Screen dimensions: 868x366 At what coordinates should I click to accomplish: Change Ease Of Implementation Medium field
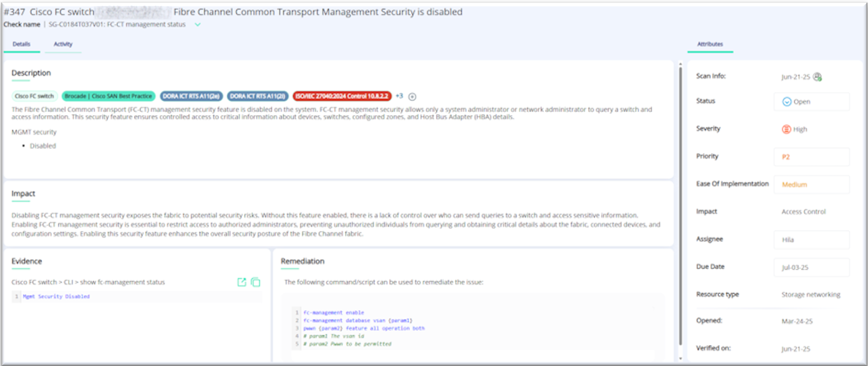click(811, 185)
